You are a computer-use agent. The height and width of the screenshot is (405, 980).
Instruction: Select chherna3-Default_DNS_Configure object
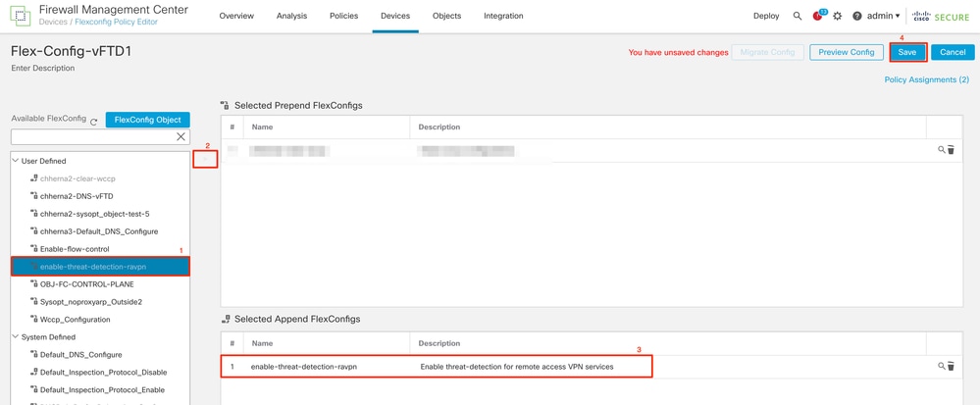(100, 231)
